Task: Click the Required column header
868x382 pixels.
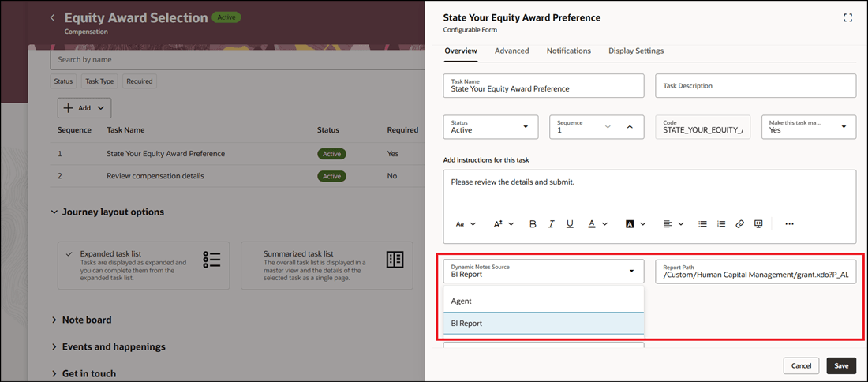Action: (x=402, y=130)
